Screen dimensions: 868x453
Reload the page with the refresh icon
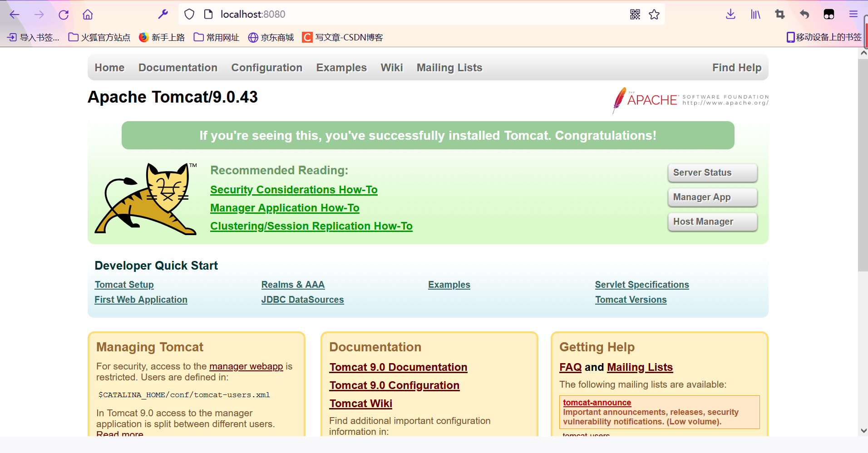[x=64, y=15]
